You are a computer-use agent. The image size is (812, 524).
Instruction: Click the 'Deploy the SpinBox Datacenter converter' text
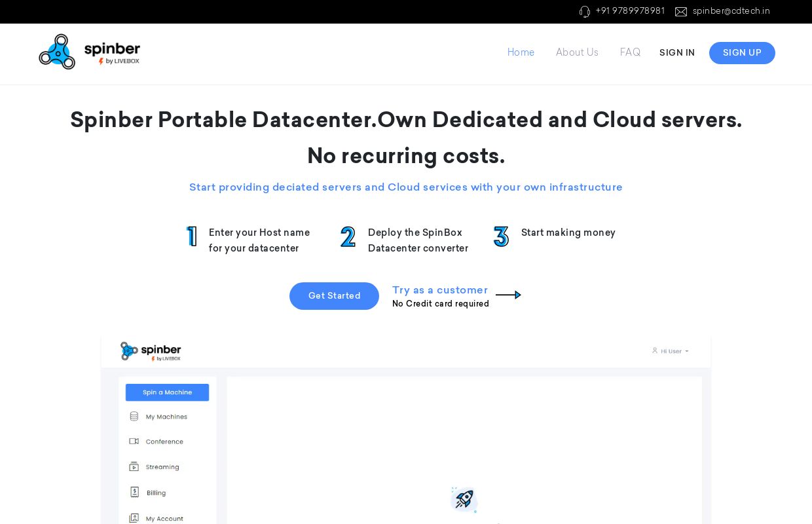click(x=418, y=240)
